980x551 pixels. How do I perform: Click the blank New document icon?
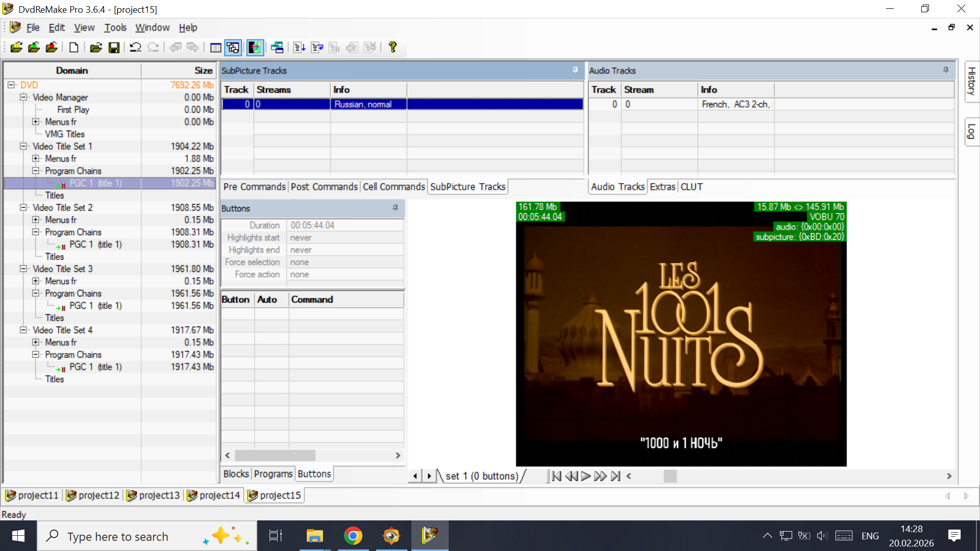[x=74, y=47]
